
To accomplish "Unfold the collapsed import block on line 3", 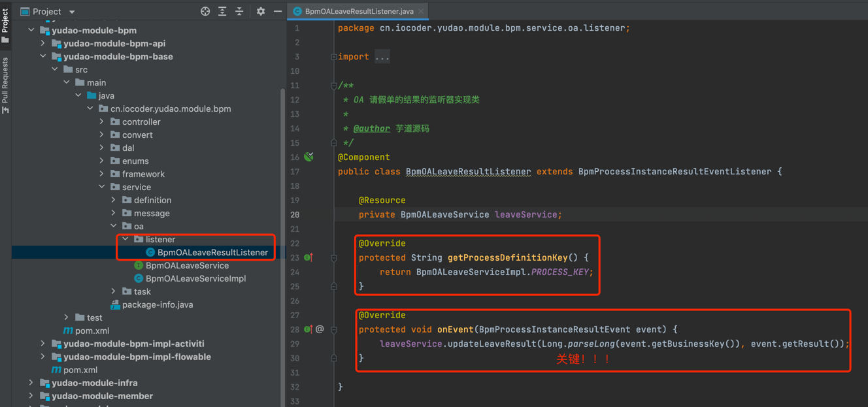I will 334,57.
